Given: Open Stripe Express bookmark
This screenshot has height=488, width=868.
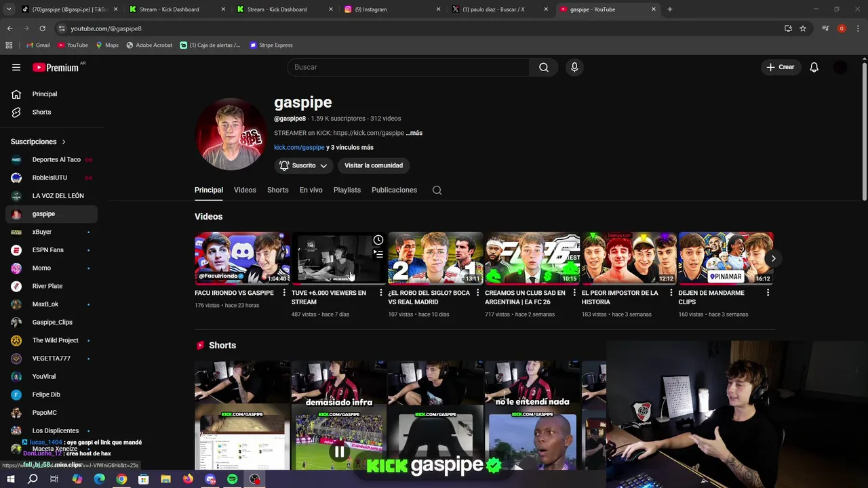Looking at the screenshot, I should click(x=271, y=45).
